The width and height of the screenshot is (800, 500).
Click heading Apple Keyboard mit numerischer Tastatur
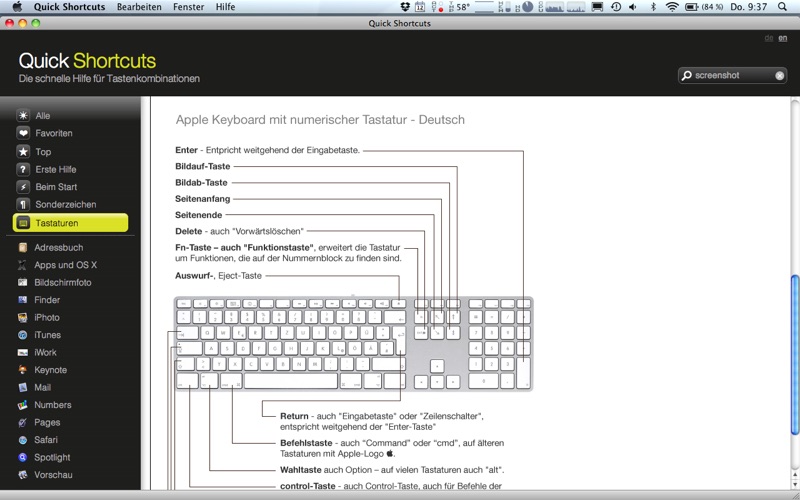320,120
